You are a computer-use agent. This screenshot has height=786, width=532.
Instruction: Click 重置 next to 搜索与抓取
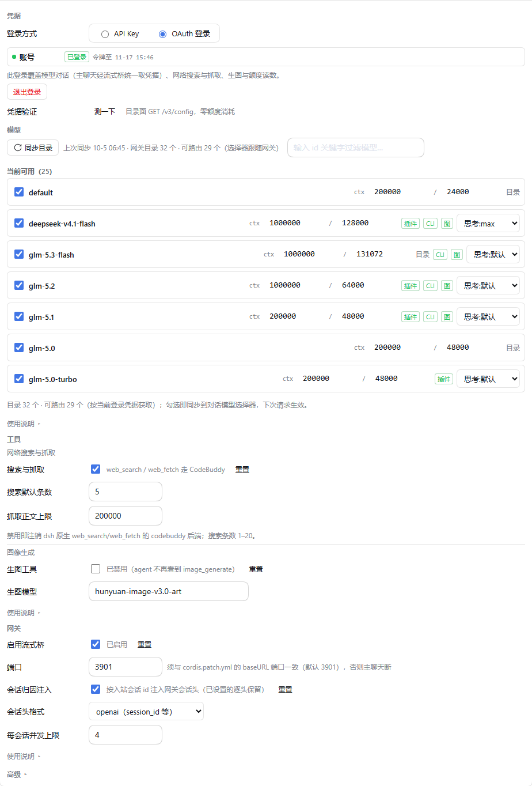pyautogui.click(x=242, y=470)
